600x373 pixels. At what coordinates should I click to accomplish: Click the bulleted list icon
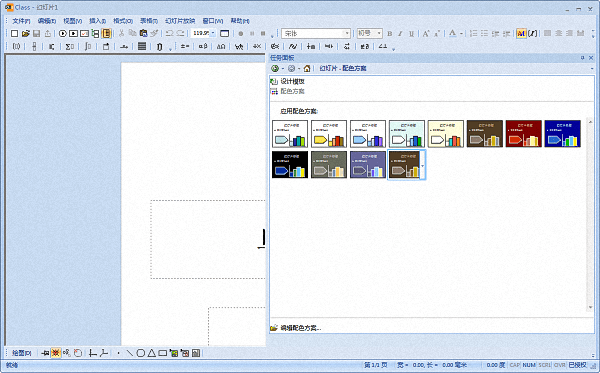coord(484,34)
